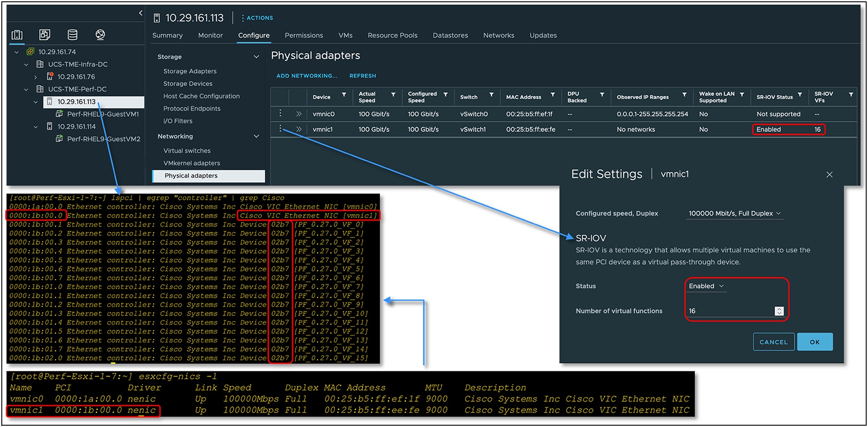Open Protocol Endpoints settings
Screen dimensions: 868x427
click(192, 109)
